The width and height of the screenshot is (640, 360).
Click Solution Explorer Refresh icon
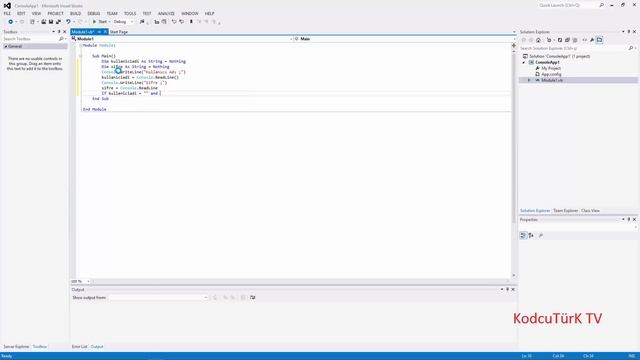(x=560, y=40)
